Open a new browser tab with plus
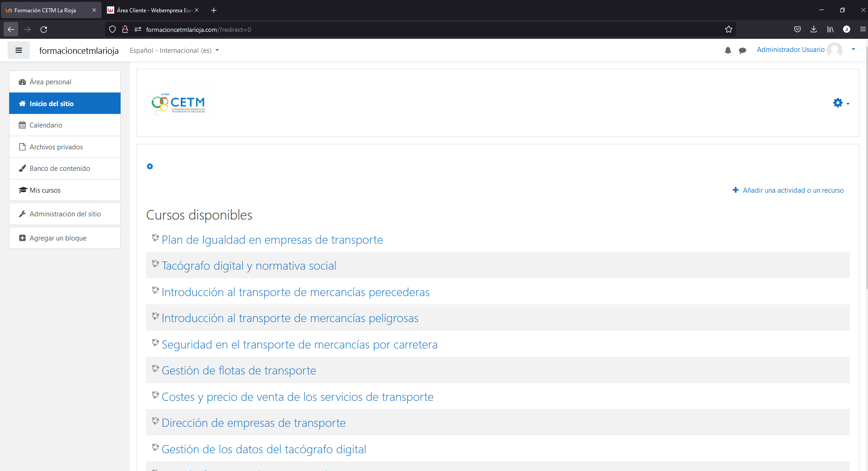868x471 pixels. [x=214, y=10]
